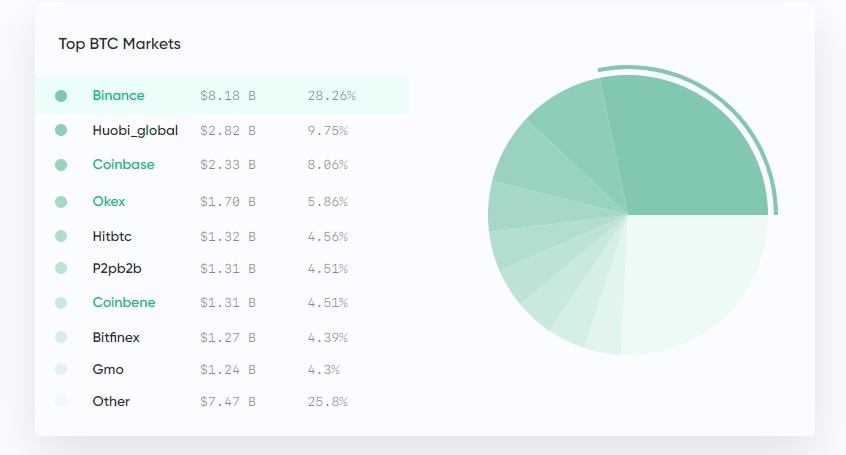Click the Binance legend color dot

pos(61,96)
